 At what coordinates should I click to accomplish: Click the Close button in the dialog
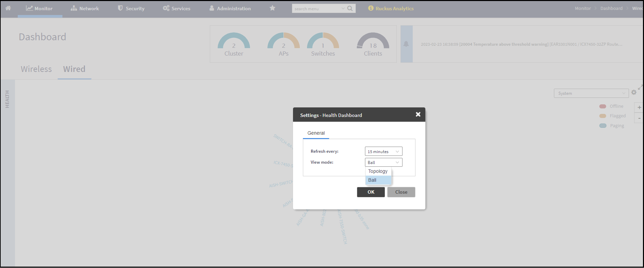click(401, 192)
